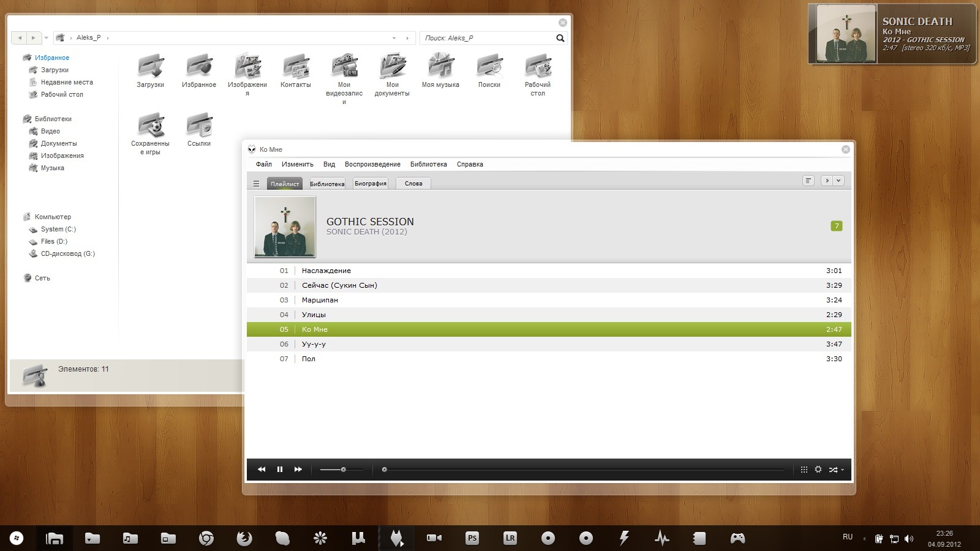Open the recent locations dropdown next to forward arrow
Screen dimensions: 980x551
pyautogui.click(x=46, y=38)
